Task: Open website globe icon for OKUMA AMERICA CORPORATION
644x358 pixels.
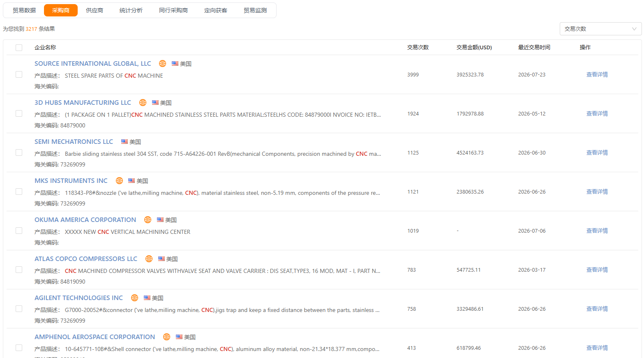Action: click(x=148, y=220)
